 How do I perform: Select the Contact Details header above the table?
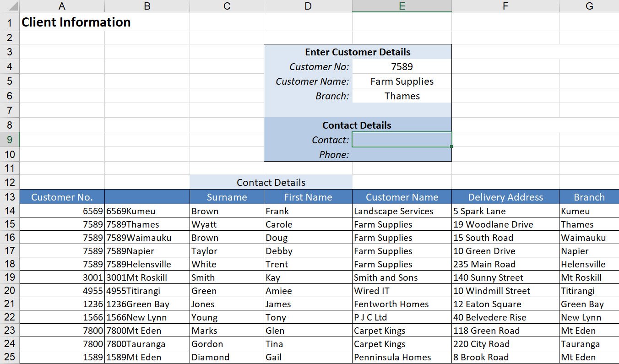click(271, 182)
